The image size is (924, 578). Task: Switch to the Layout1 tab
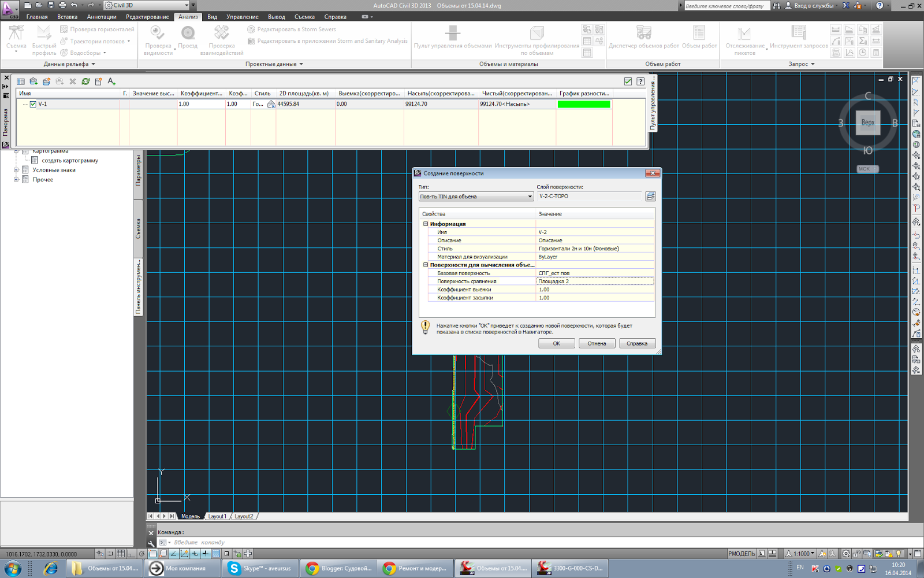point(217,516)
